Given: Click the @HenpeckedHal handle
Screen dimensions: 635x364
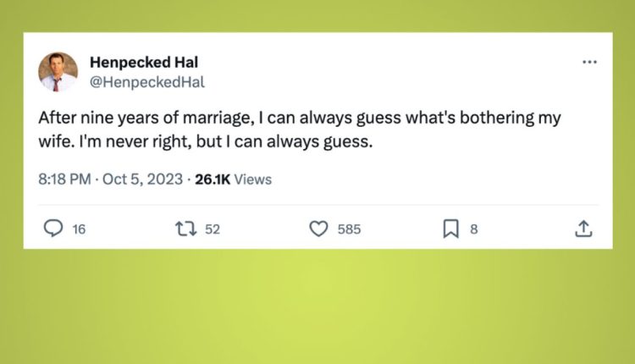Looking at the screenshot, I should point(147,82).
